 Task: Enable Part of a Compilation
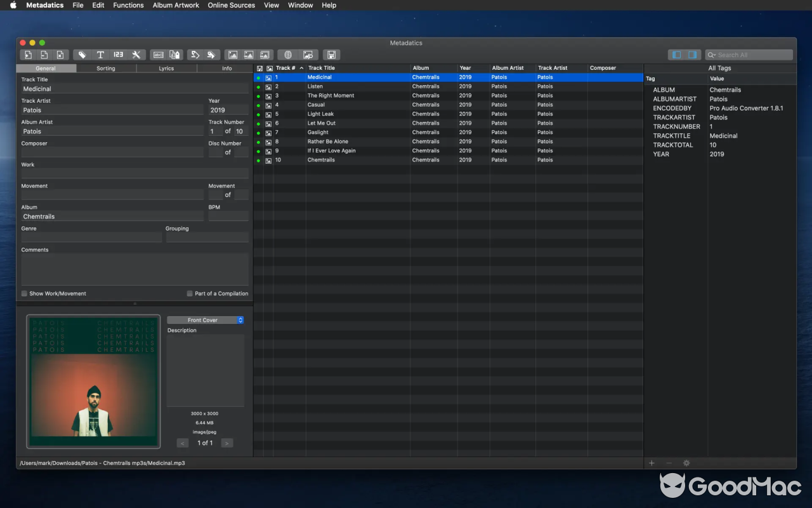point(190,293)
